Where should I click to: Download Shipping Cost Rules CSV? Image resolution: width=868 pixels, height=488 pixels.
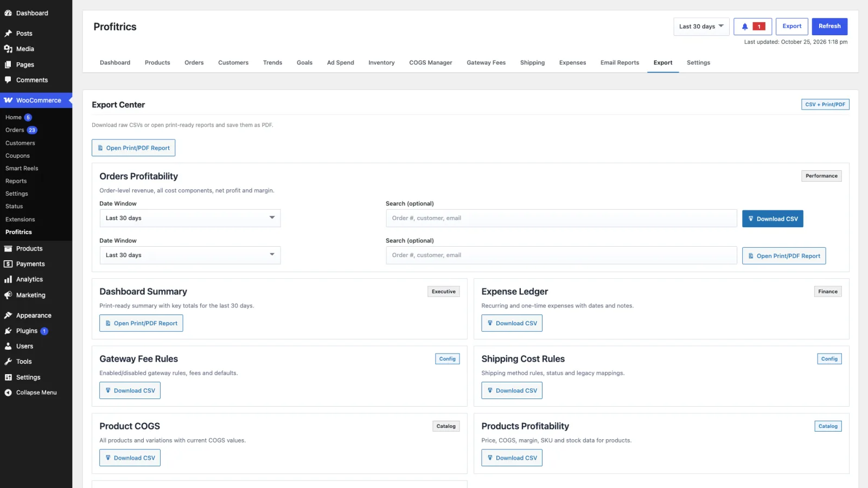[x=512, y=390]
